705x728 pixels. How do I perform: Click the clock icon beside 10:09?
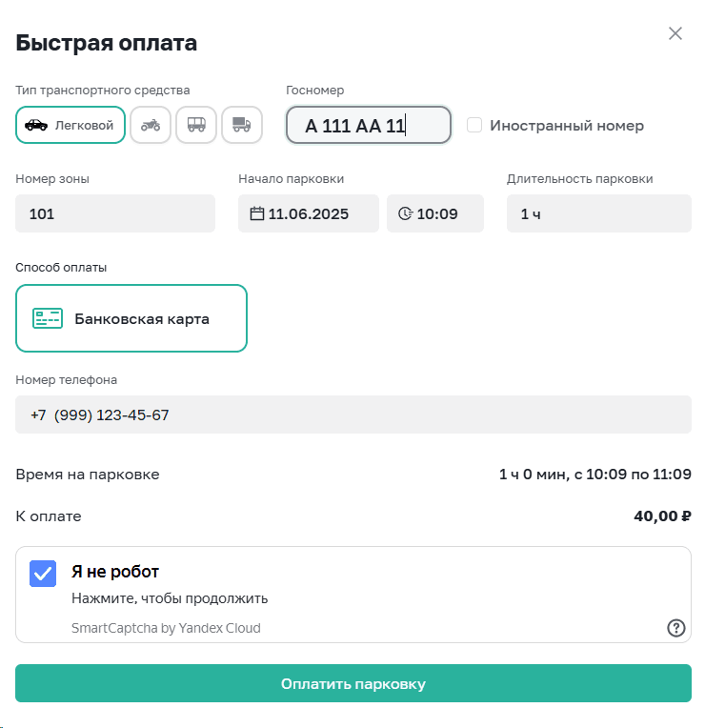(405, 213)
